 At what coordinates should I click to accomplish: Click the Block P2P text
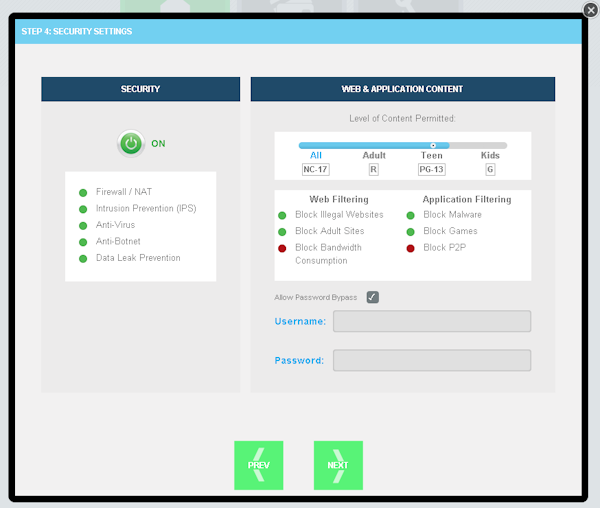click(x=445, y=247)
